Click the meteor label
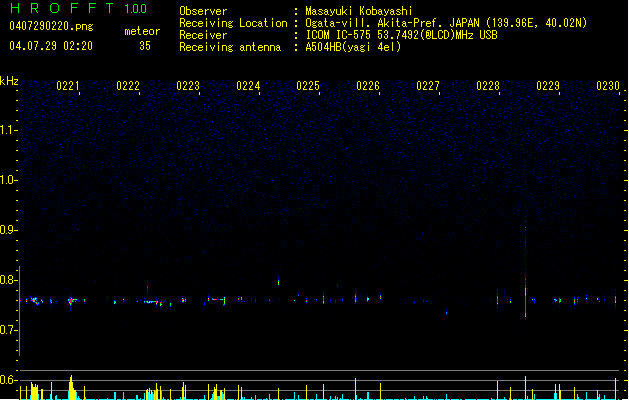This screenshot has height=400, width=629. pos(142,31)
